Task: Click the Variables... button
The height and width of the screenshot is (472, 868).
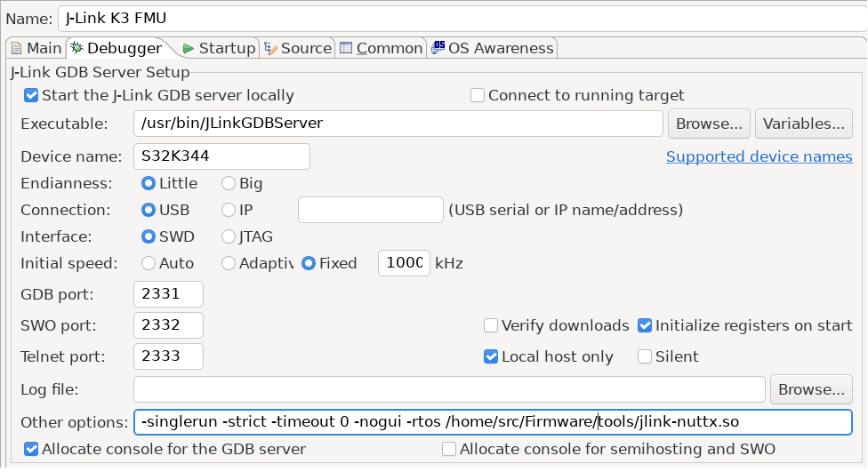Action: (x=803, y=124)
